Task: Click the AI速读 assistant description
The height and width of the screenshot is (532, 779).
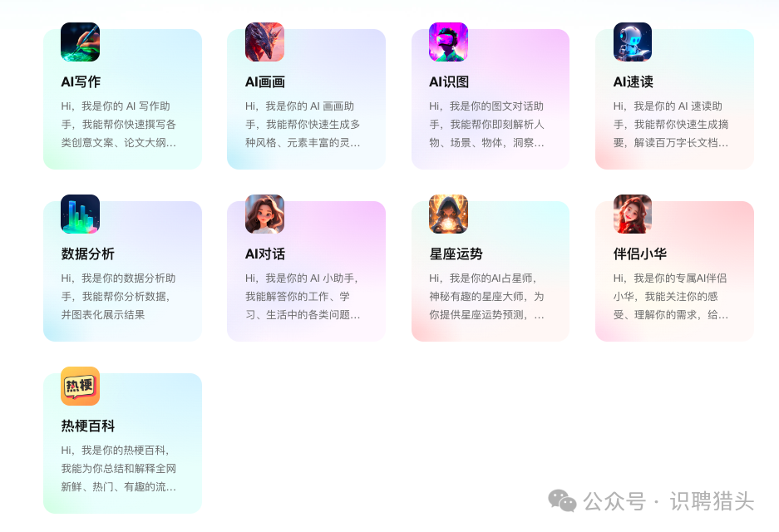Action: point(671,124)
